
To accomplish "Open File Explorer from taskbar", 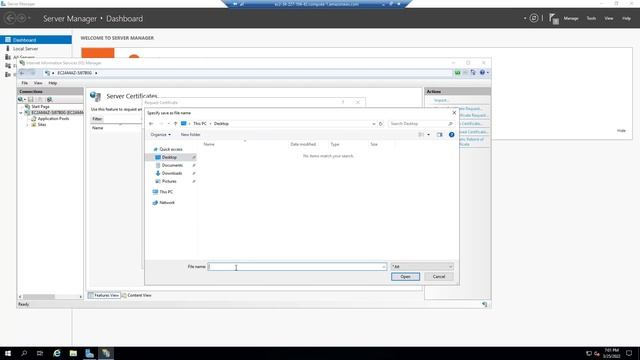I will click(73, 353).
